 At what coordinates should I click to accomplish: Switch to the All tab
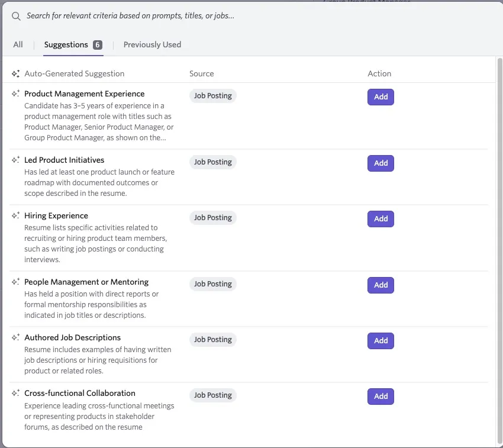pos(18,44)
